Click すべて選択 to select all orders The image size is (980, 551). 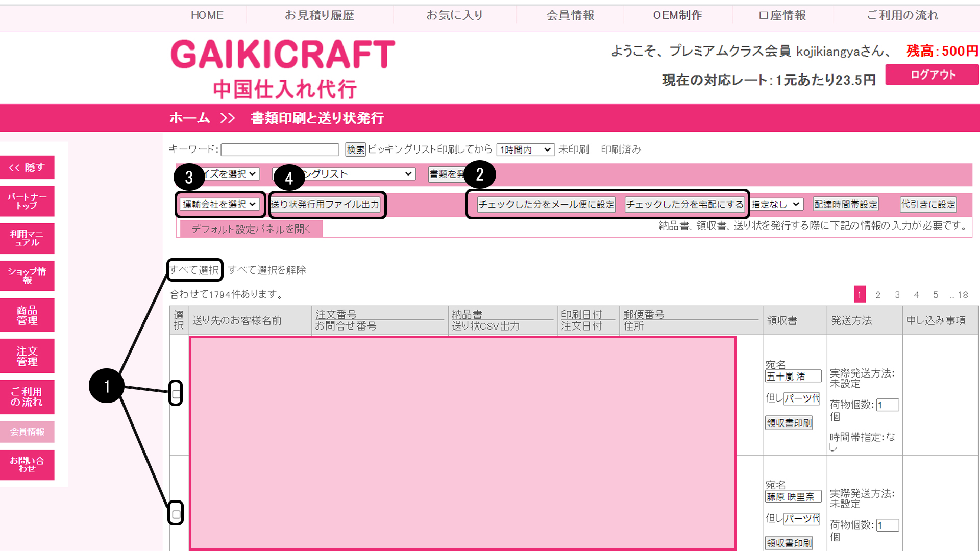(194, 270)
